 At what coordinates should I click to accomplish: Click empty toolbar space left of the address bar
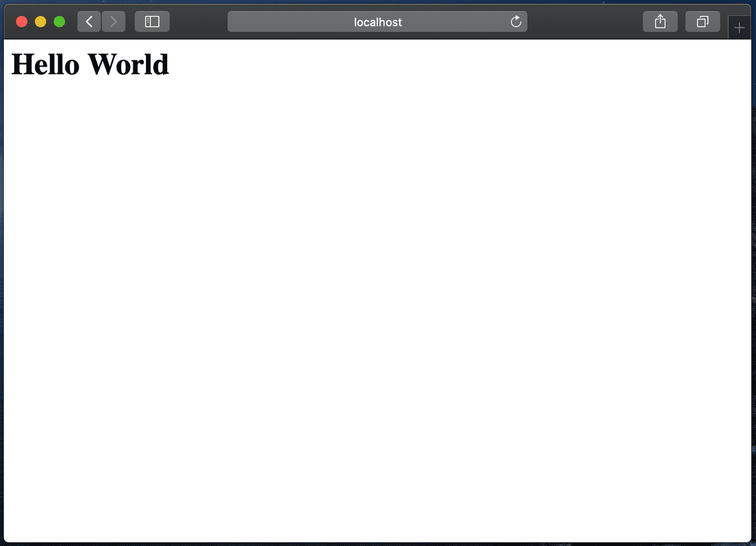click(x=199, y=22)
